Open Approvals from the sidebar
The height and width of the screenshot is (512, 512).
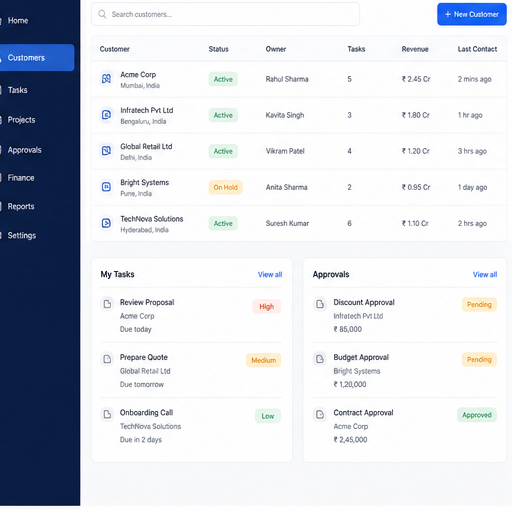(x=24, y=150)
